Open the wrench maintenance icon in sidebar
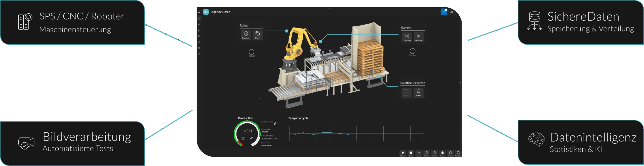Screen dimensions: 644x166 pos(199,42)
